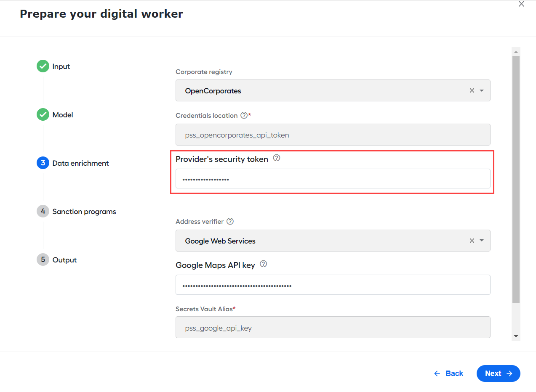Close the Prepare your digital worker dialog
Image resolution: width=536 pixels, height=392 pixels.
[521, 4]
